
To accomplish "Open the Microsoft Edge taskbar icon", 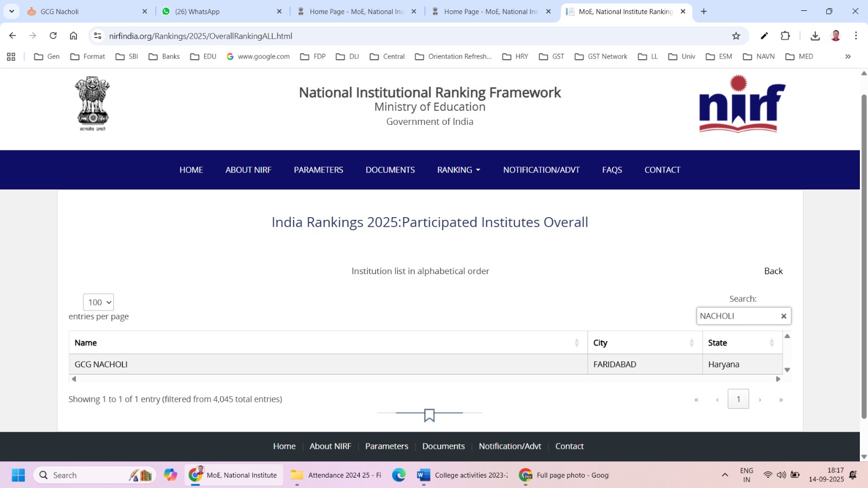I will (399, 475).
